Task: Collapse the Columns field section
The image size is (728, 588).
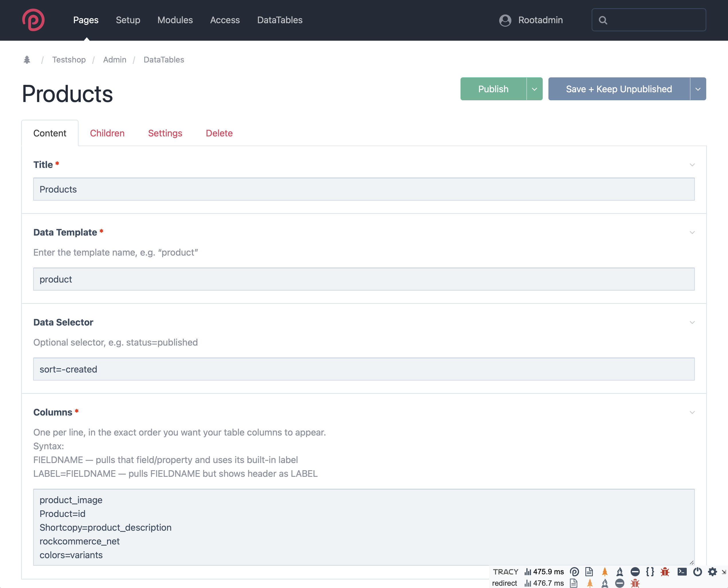Action: pos(692,413)
